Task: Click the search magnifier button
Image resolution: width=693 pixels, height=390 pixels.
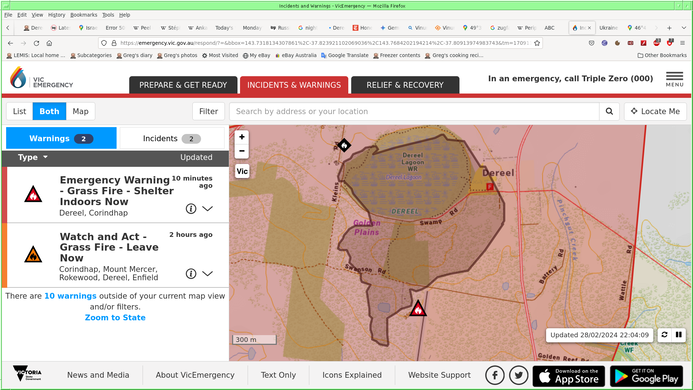Action: [x=609, y=111]
